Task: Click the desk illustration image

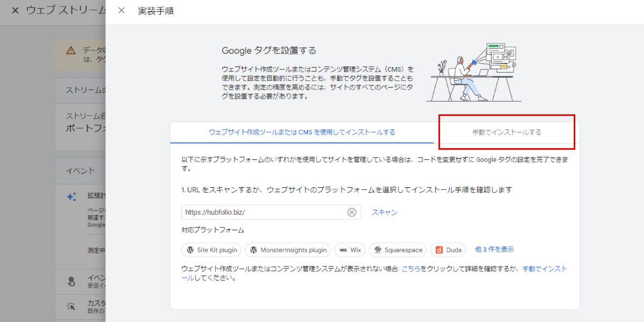Action: (473, 72)
